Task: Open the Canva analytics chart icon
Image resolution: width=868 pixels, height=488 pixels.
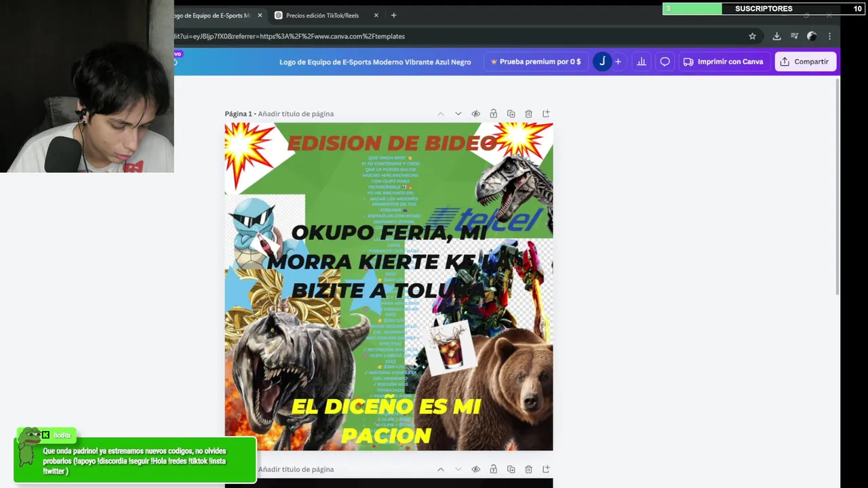Action: click(641, 62)
